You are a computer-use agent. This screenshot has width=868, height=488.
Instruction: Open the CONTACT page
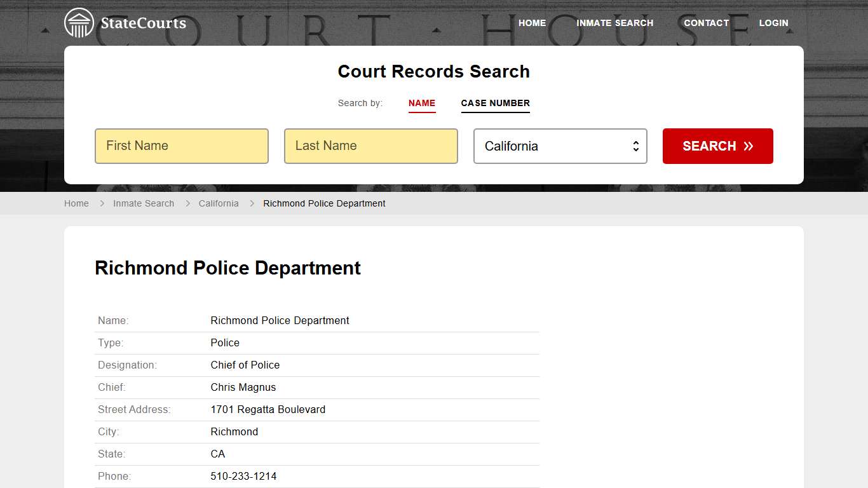[x=706, y=23]
